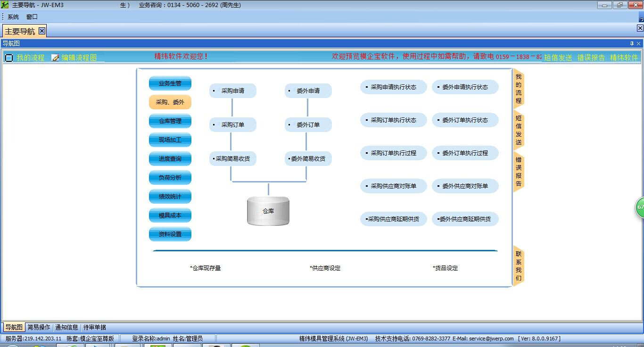Open the 窗口 menu
Viewport: 644px width, 347px height.
(32, 17)
